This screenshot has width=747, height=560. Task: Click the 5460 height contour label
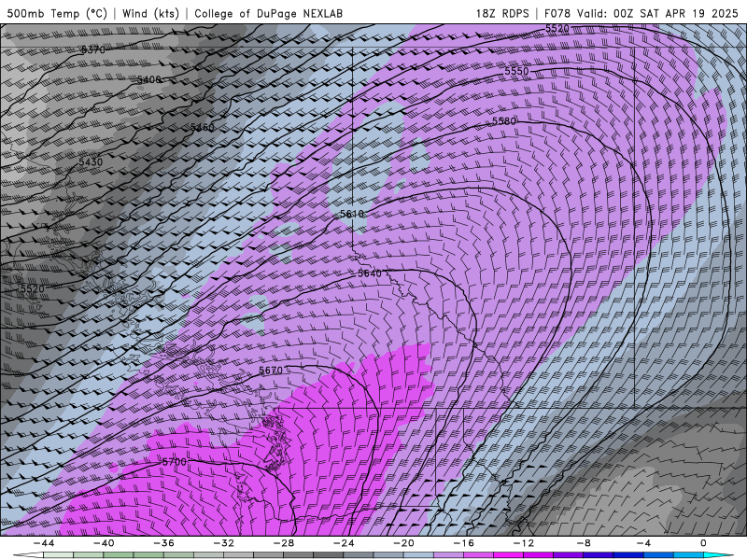click(x=203, y=127)
